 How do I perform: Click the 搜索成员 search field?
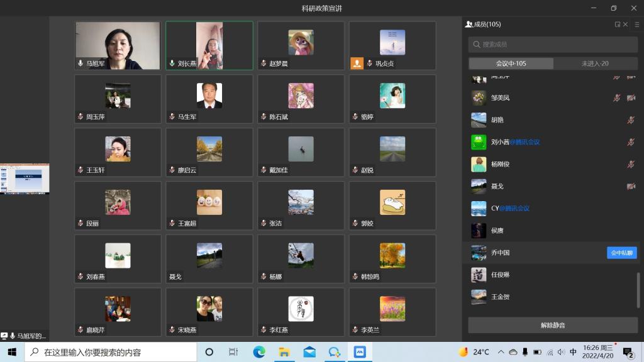pos(552,45)
